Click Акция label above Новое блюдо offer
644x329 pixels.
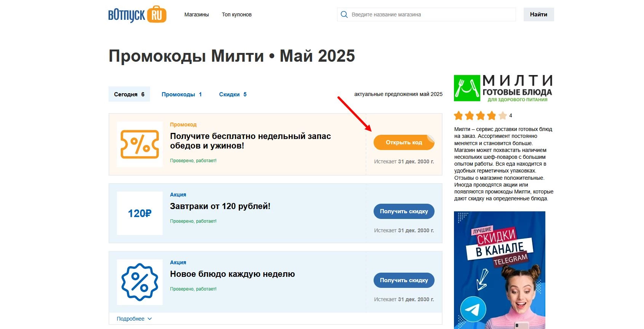pyautogui.click(x=178, y=262)
